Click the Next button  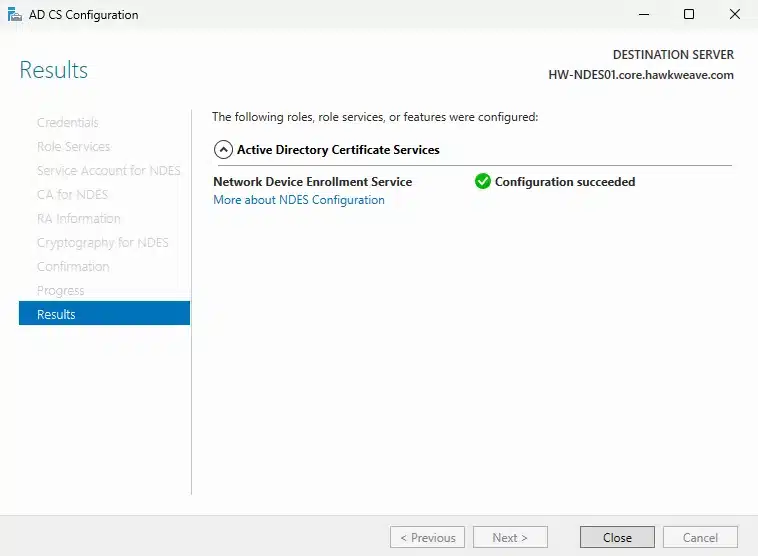click(510, 537)
